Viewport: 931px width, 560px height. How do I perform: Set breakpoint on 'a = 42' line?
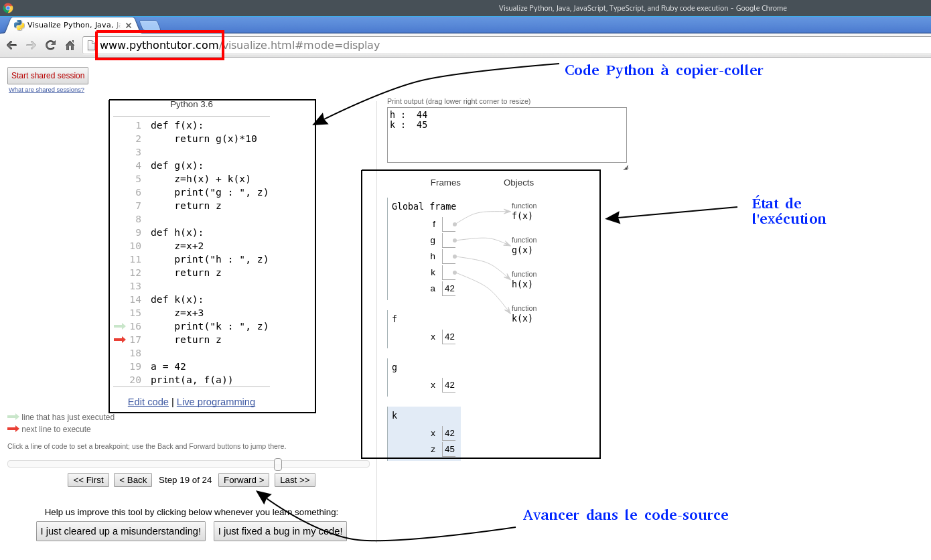tap(168, 366)
